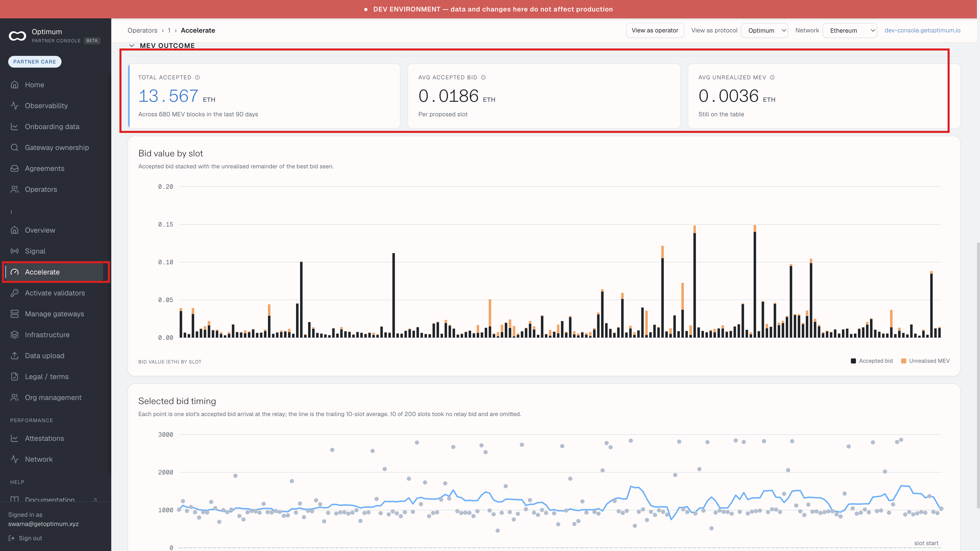Click the Sign out arrow icon
Image resolution: width=980 pixels, height=551 pixels.
click(11, 538)
